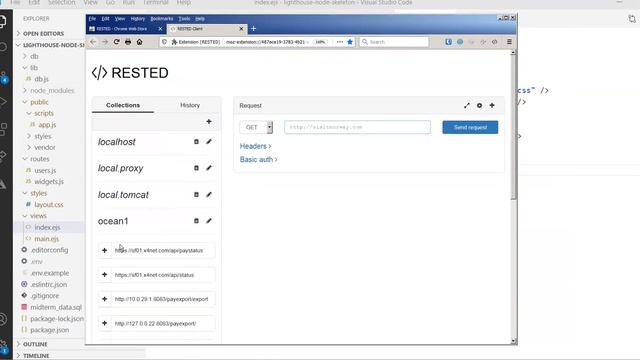Click the teal round extension icon

[x=460, y=42]
